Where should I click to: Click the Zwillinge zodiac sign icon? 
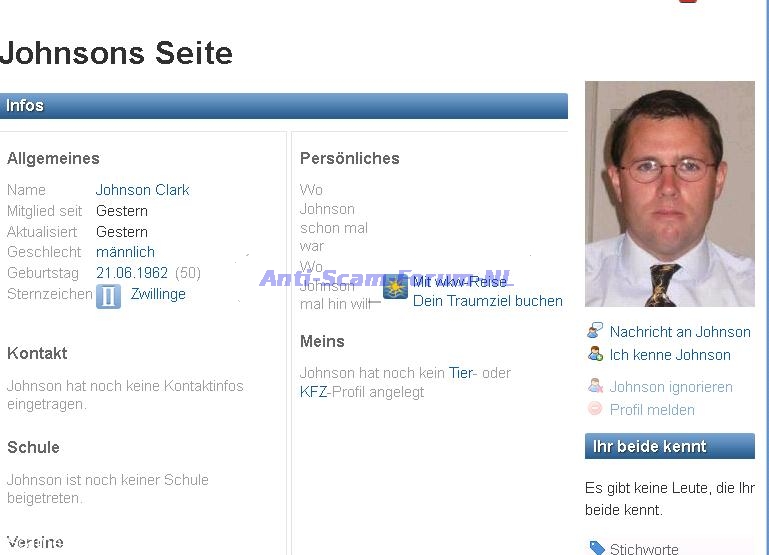pyautogui.click(x=108, y=296)
